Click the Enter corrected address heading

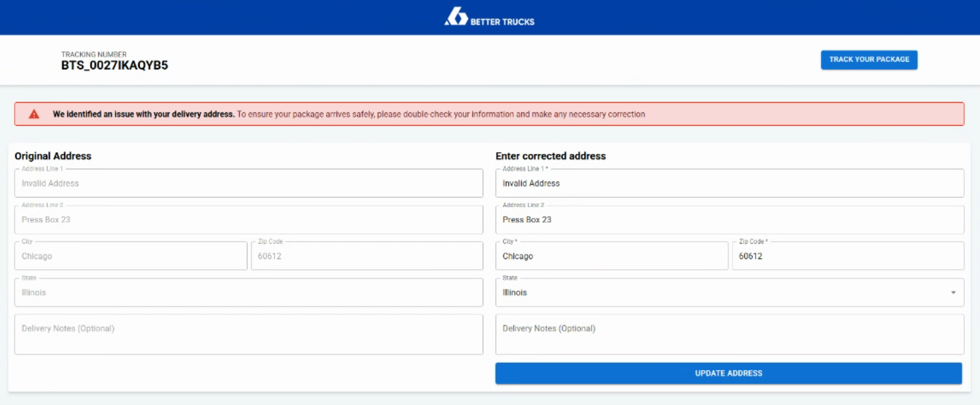(x=550, y=156)
